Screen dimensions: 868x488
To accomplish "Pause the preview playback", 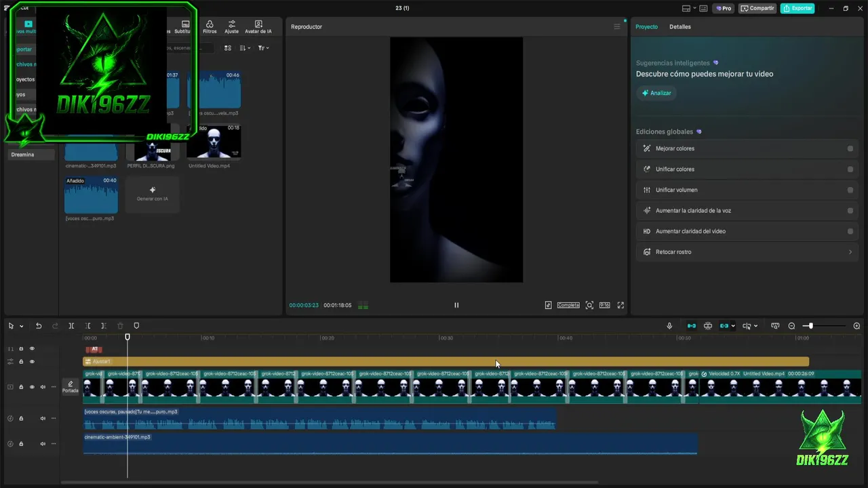I will pyautogui.click(x=456, y=305).
